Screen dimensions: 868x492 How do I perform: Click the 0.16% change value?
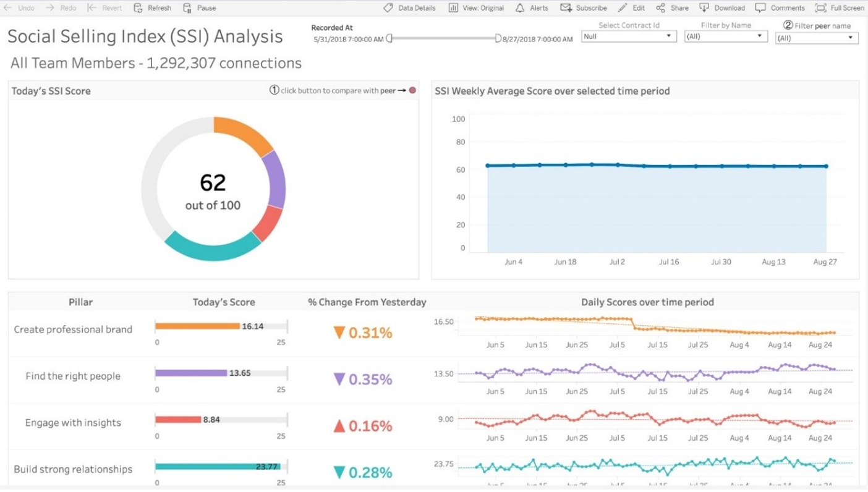[370, 426]
